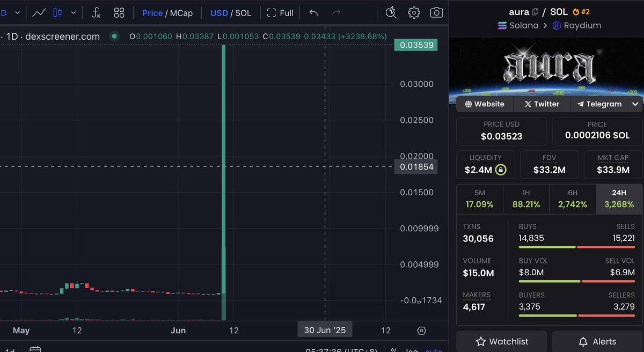Click the liquidity lock icon
The image size is (644, 352).
click(501, 170)
